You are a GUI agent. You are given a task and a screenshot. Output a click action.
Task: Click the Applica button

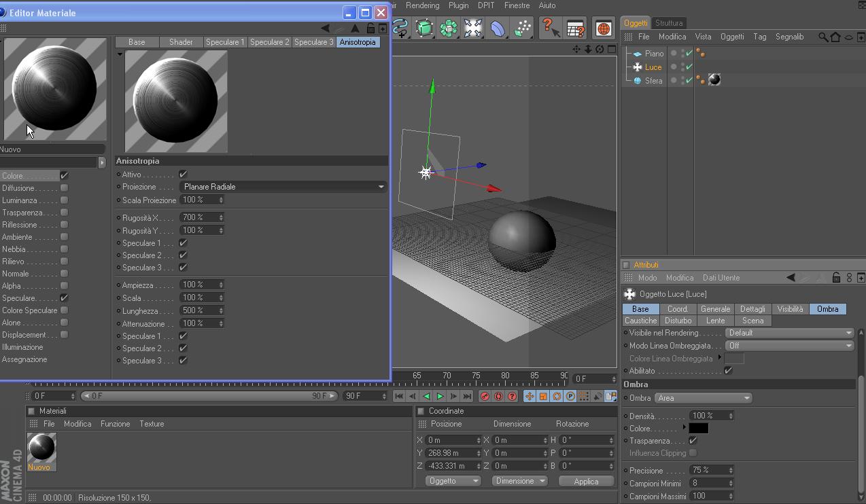click(x=586, y=481)
